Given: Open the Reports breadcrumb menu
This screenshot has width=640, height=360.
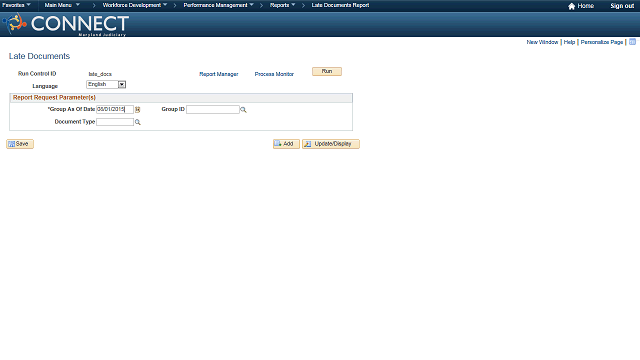Looking at the screenshot, I should coord(282,5).
